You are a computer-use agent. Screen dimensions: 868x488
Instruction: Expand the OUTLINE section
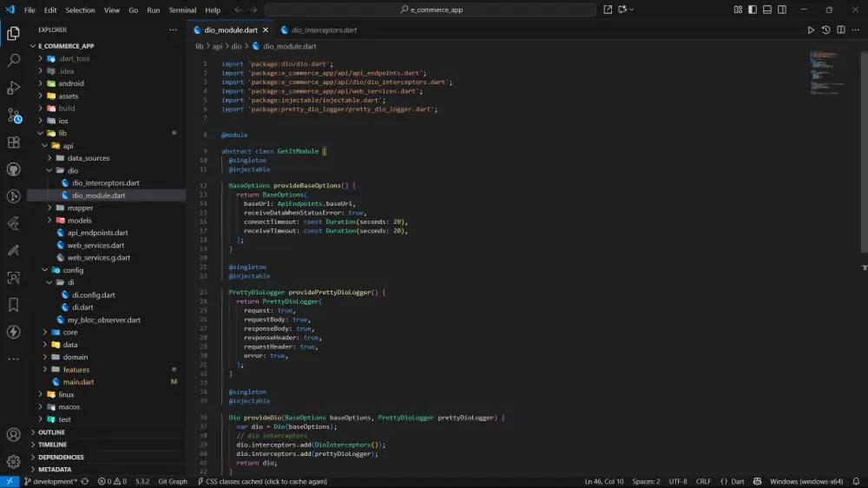click(x=51, y=432)
